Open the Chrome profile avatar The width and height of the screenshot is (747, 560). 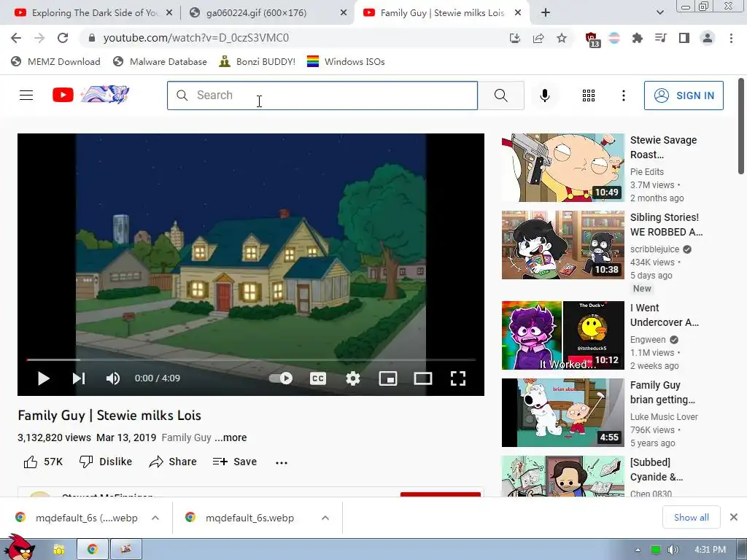(708, 38)
